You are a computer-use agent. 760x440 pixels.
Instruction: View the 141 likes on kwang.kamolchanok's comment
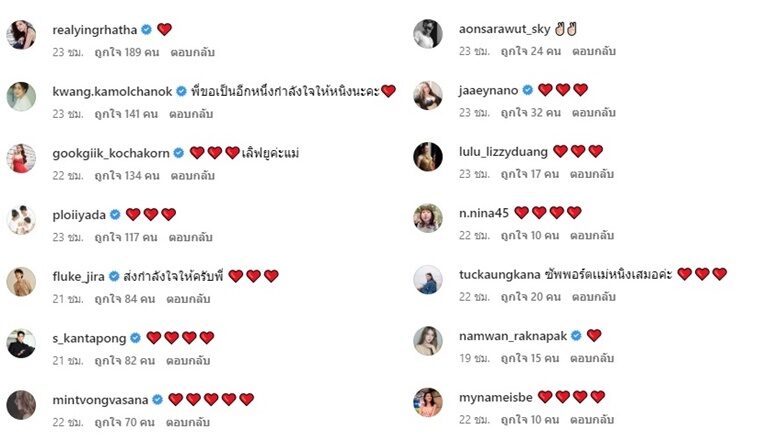[x=126, y=114]
